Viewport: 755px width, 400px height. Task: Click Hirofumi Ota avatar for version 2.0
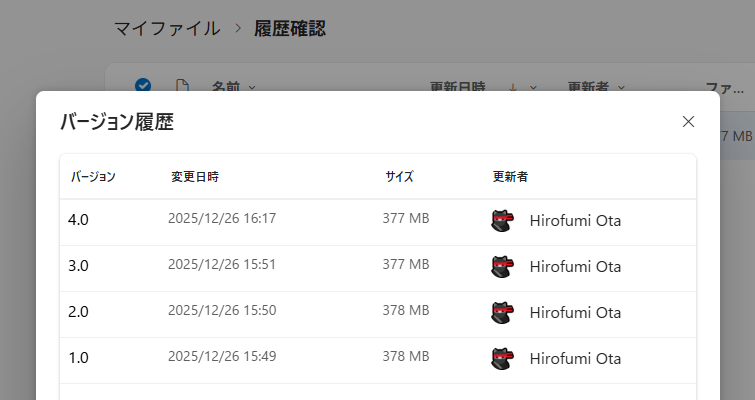503,313
